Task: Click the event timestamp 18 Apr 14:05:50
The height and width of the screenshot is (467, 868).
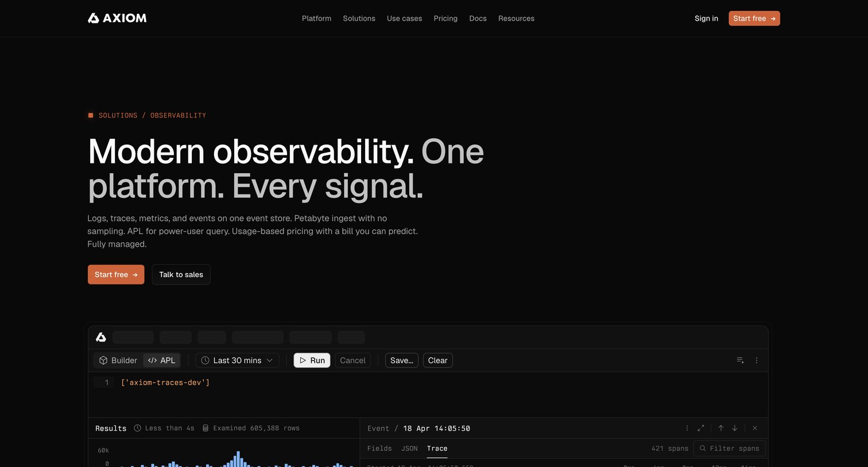Action: [x=437, y=428]
